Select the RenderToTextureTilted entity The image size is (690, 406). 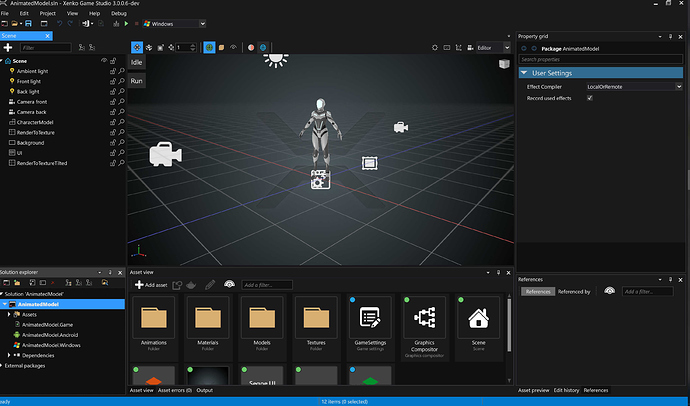click(x=42, y=163)
